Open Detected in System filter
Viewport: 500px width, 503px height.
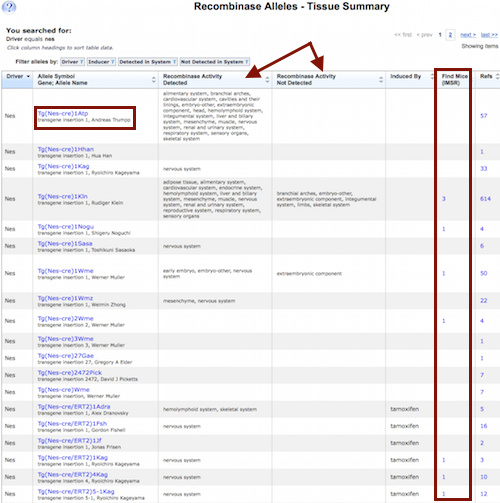[x=148, y=62]
